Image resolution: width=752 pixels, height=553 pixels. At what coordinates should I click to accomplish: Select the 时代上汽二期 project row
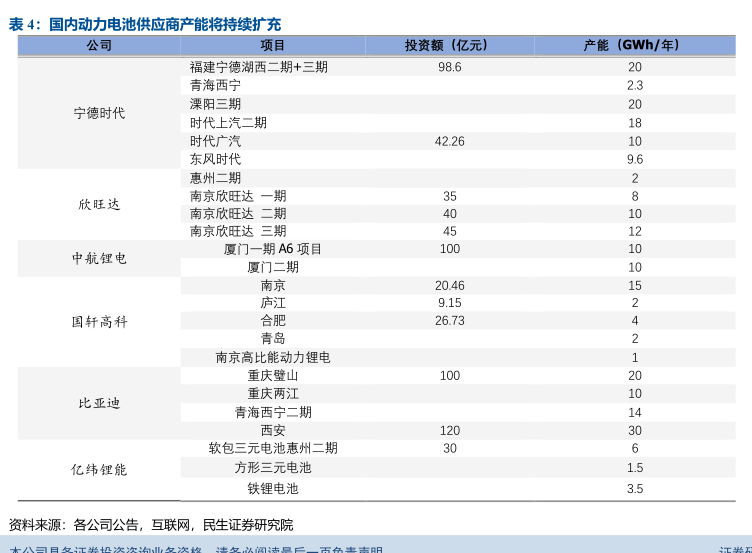[x=228, y=122]
